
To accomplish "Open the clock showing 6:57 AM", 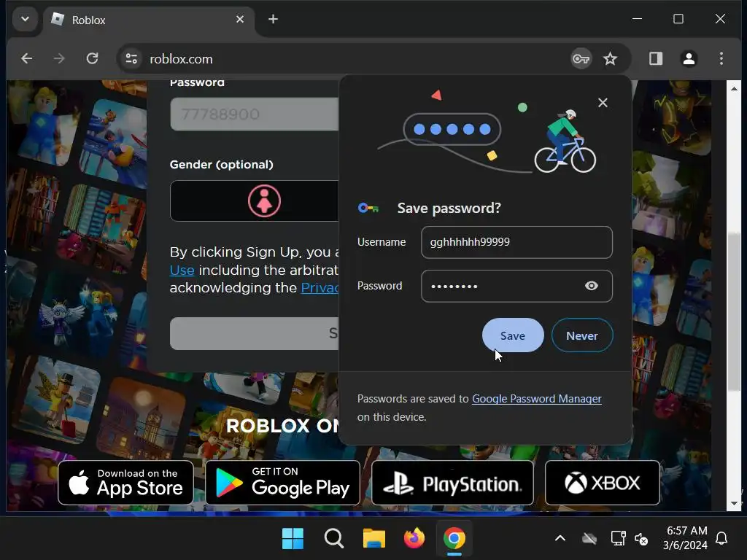I will pyautogui.click(x=685, y=537).
